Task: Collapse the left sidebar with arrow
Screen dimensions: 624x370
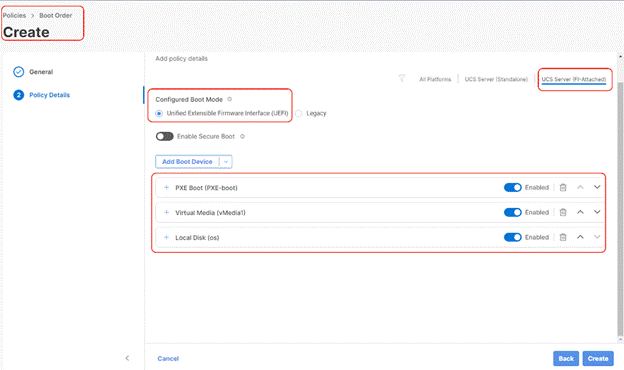Action: (x=127, y=358)
